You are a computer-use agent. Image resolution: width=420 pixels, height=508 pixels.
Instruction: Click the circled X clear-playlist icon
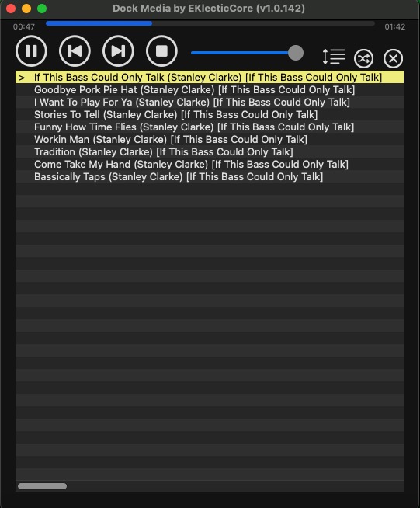click(393, 58)
